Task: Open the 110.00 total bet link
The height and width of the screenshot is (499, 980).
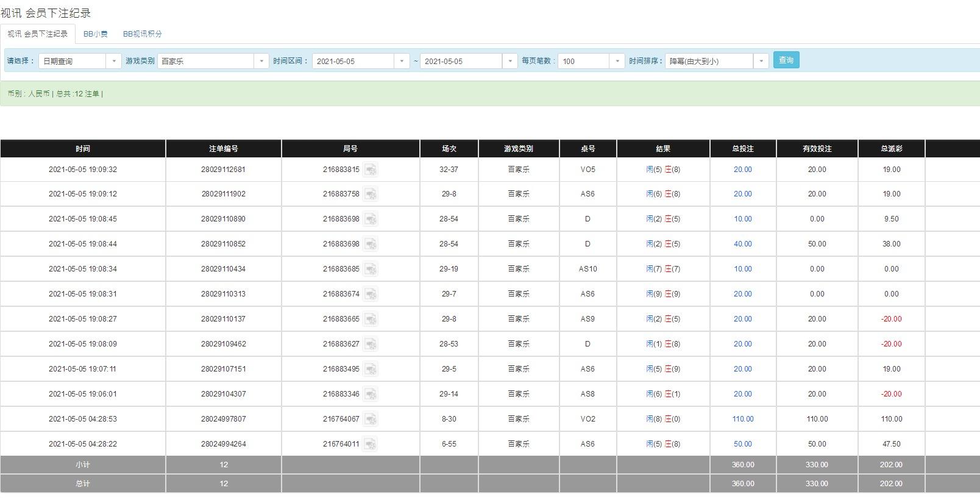Action: (742, 419)
